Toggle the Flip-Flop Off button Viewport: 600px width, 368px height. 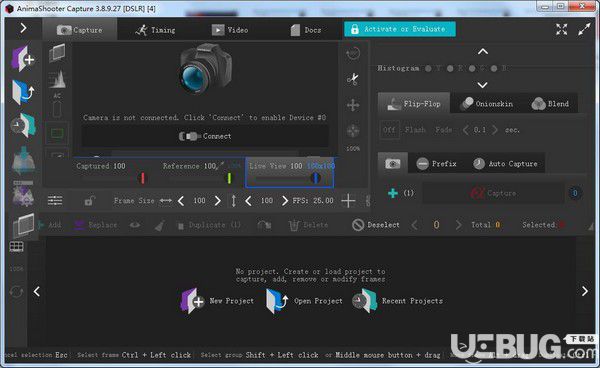pyautogui.click(x=389, y=130)
